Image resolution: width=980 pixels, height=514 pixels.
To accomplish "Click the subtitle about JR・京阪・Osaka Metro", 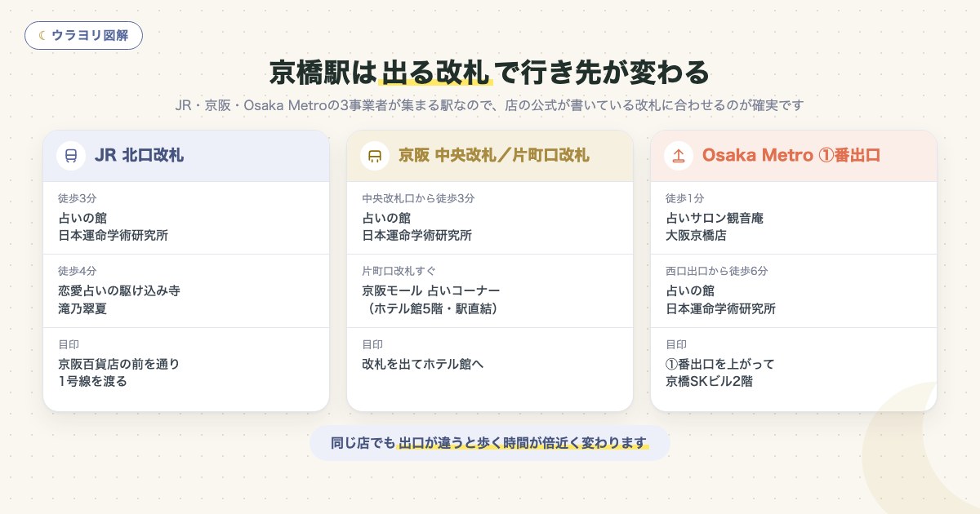I will (x=490, y=105).
